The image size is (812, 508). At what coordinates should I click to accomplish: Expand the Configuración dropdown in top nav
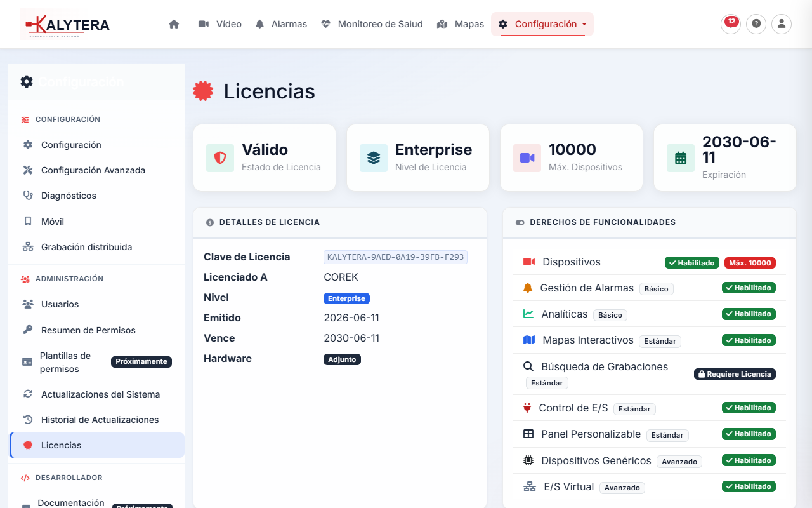pos(542,24)
